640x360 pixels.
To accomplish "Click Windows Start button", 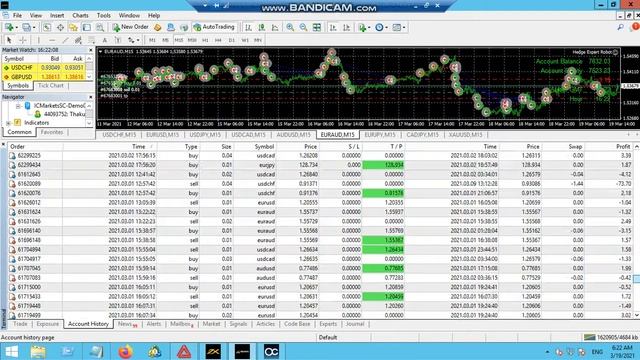I will (11, 351).
